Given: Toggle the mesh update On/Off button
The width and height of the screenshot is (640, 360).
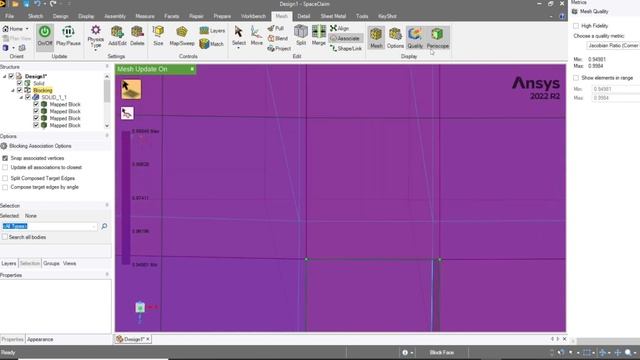Looking at the screenshot, I should pos(45,36).
